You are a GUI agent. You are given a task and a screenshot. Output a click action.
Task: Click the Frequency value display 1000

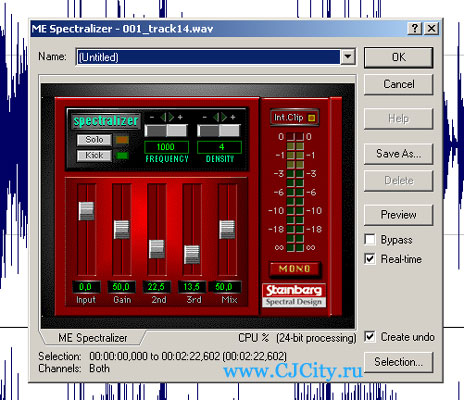(x=166, y=147)
